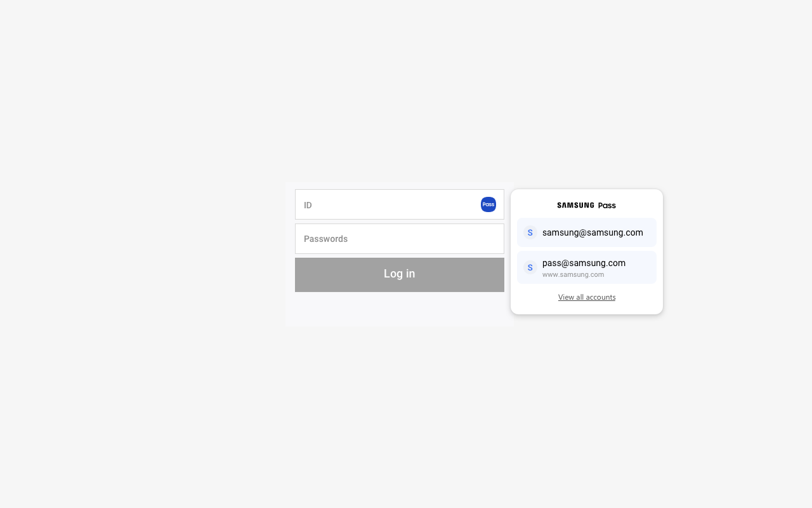Click the Samsung Pass logo in popup header
Screen dimensions: 812x508
coord(587,205)
